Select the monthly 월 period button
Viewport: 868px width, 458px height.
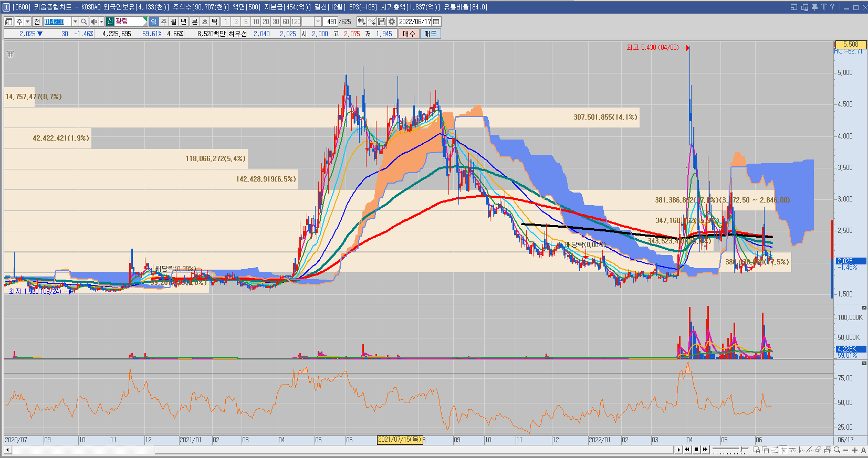pos(174,22)
